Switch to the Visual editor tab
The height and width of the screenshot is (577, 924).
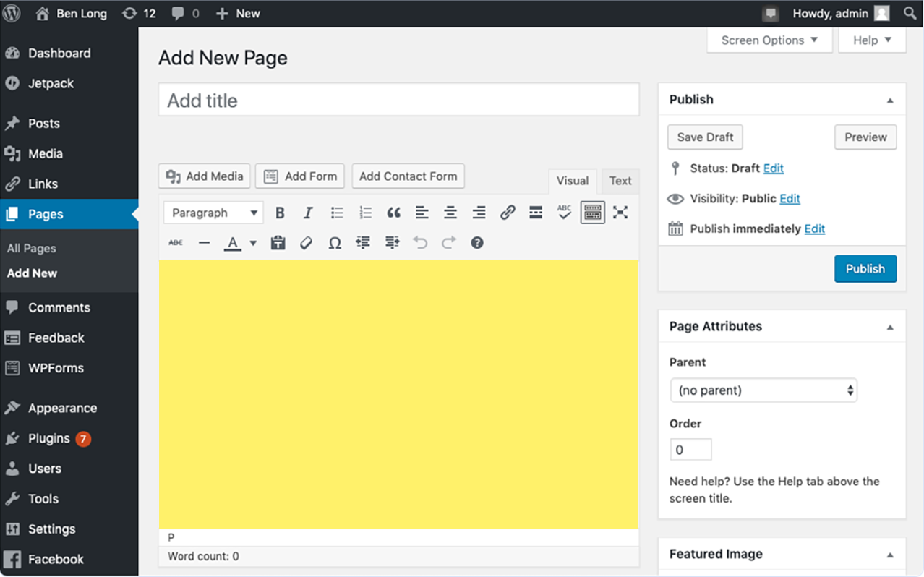[x=573, y=181]
